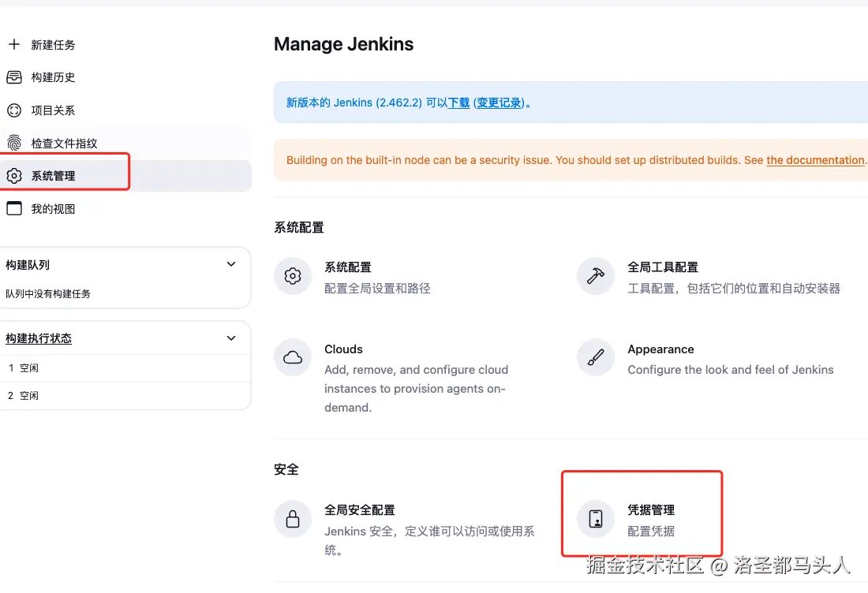Click 'Configure the look and feel of Jenkins'
This screenshot has height=593, width=868.
point(730,370)
